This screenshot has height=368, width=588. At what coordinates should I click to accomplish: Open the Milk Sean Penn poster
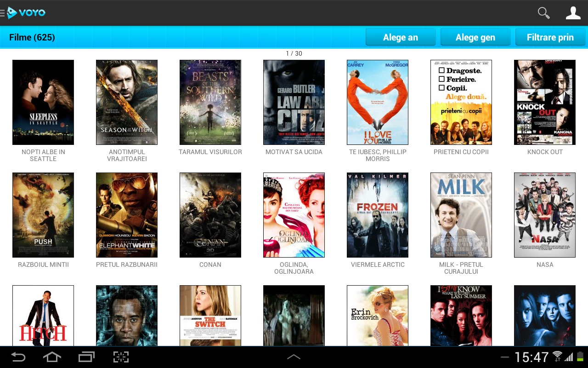pyautogui.click(x=461, y=215)
